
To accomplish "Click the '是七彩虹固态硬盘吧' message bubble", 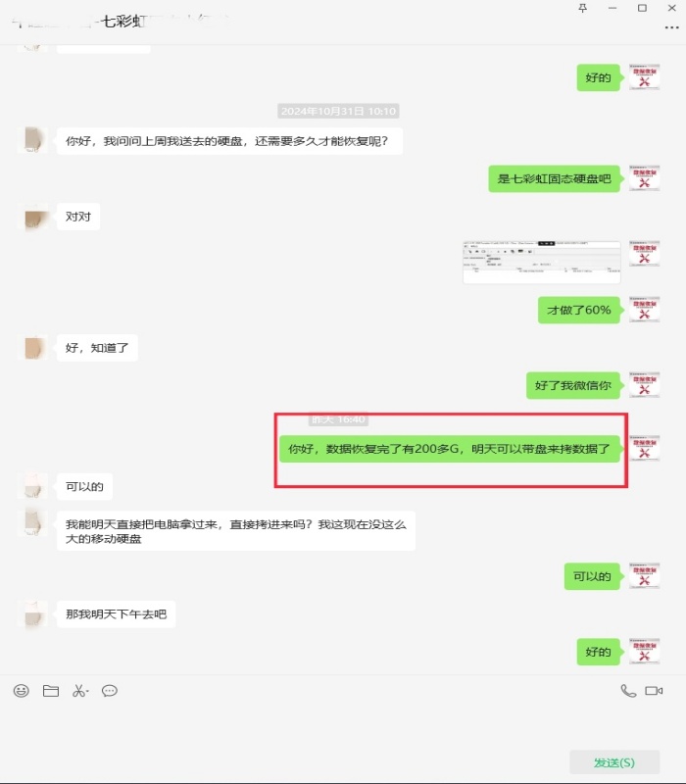I will [x=554, y=178].
